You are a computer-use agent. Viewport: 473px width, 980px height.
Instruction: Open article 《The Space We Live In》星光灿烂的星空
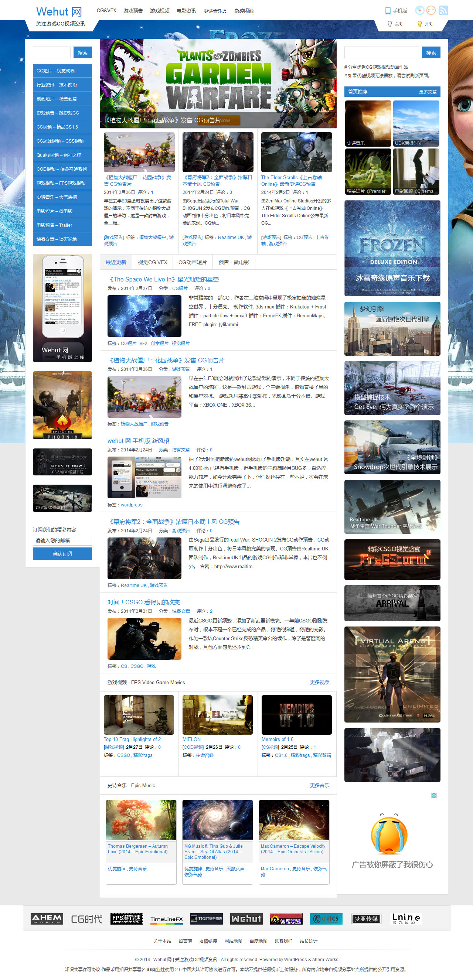pos(164,279)
